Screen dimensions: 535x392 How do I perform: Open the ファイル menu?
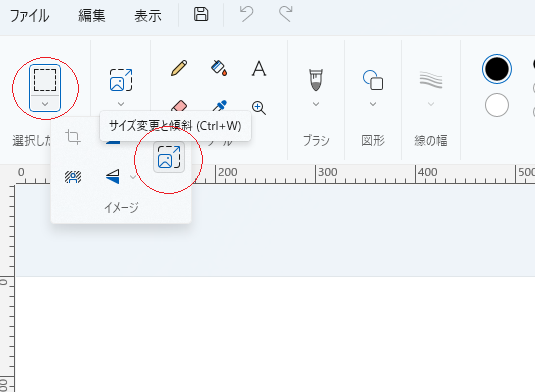click(x=29, y=16)
